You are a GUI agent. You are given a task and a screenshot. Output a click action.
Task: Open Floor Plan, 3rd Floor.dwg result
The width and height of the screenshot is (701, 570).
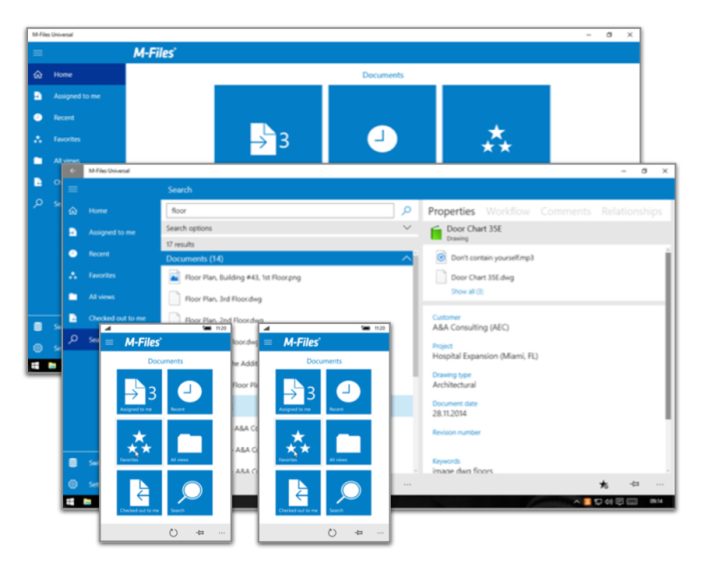[287, 299]
